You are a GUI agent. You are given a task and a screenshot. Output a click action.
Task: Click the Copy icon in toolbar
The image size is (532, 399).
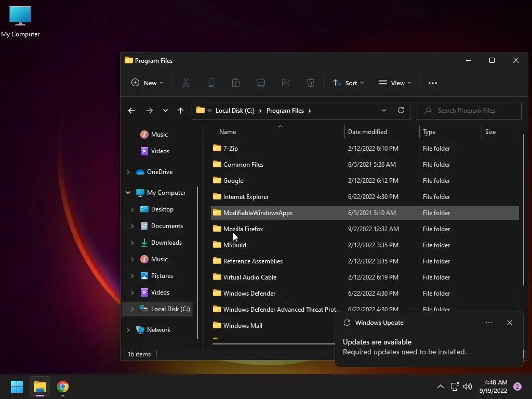211,83
